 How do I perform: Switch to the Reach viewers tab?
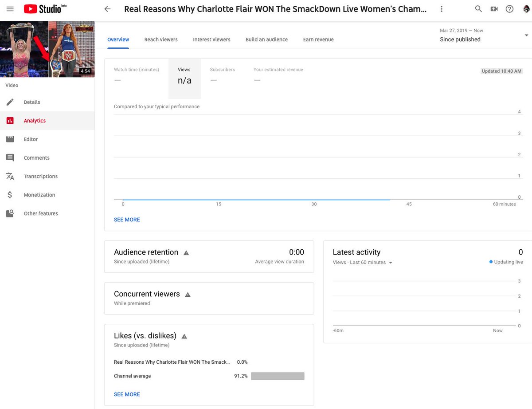coord(161,39)
